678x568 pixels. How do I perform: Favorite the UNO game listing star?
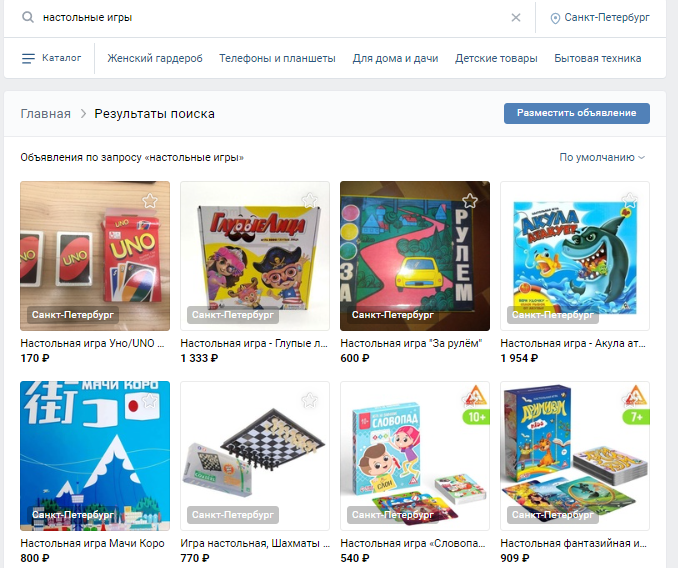pos(150,201)
